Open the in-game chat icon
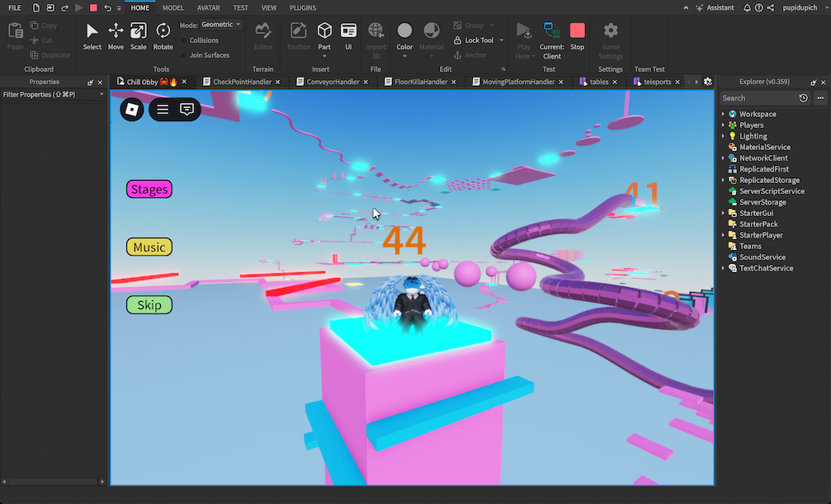The height and width of the screenshot is (504, 831). pos(187,109)
